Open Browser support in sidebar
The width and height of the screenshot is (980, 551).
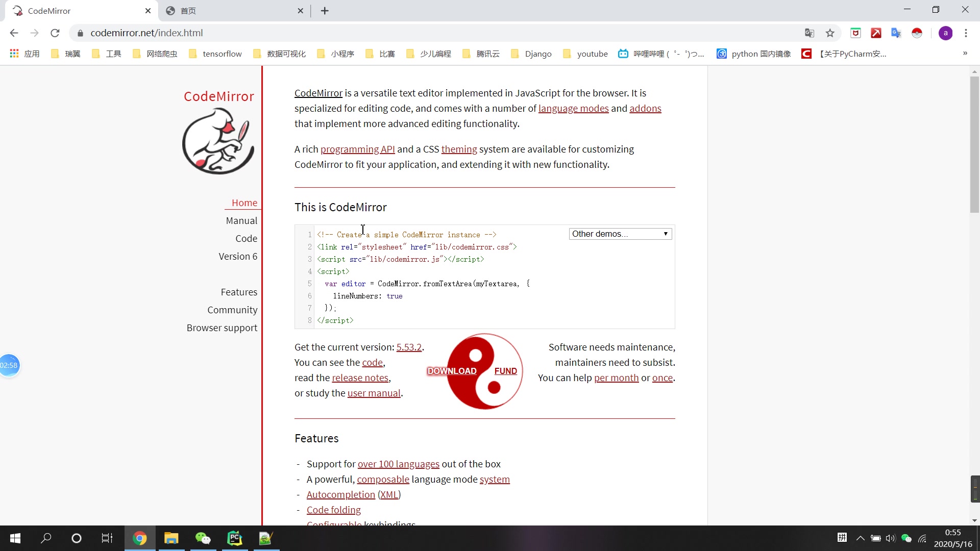(222, 328)
